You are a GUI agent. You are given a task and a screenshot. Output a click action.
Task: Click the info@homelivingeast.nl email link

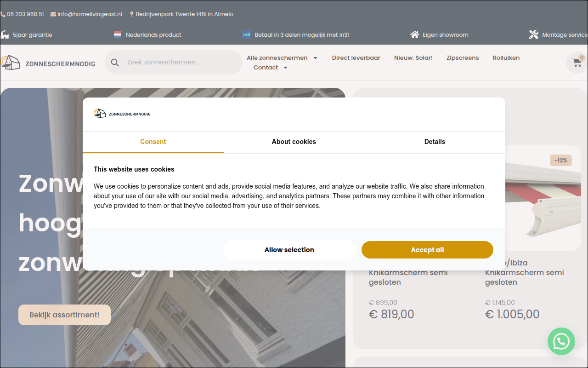[90, 14]
